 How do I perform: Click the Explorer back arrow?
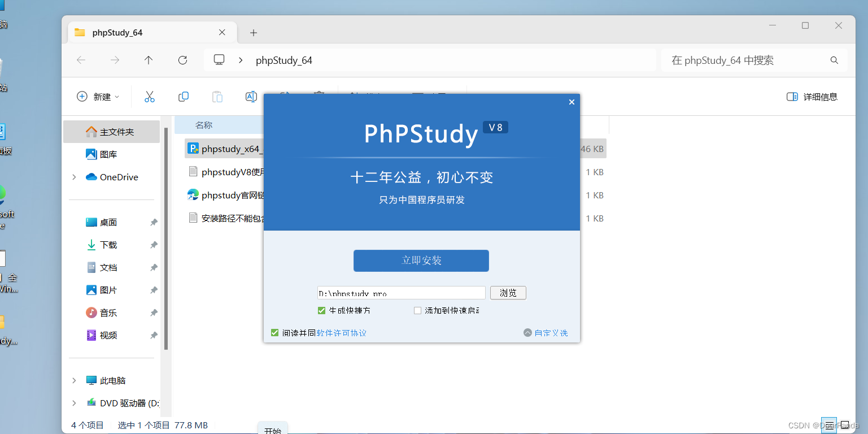pos(81,60)
